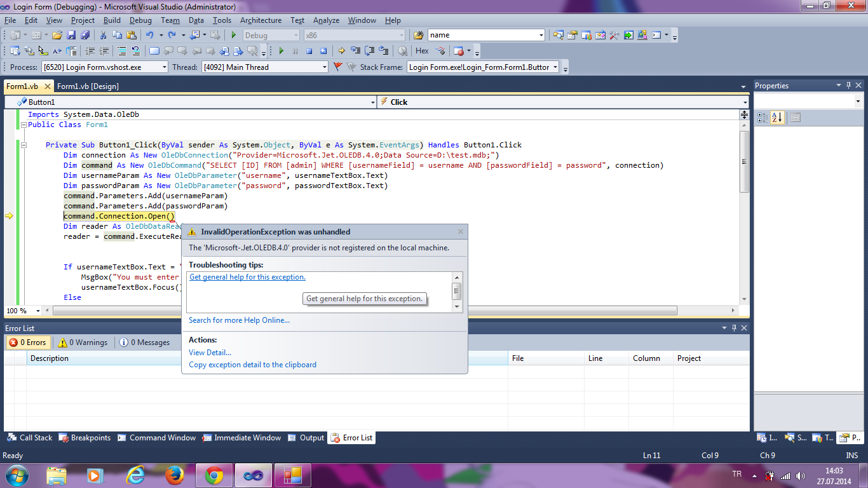Image resolution: width=868 pixels, height=488 pixels.
Task: Cut selection with scissors icon
Action: pyautogui.click(x=103, y=35)
